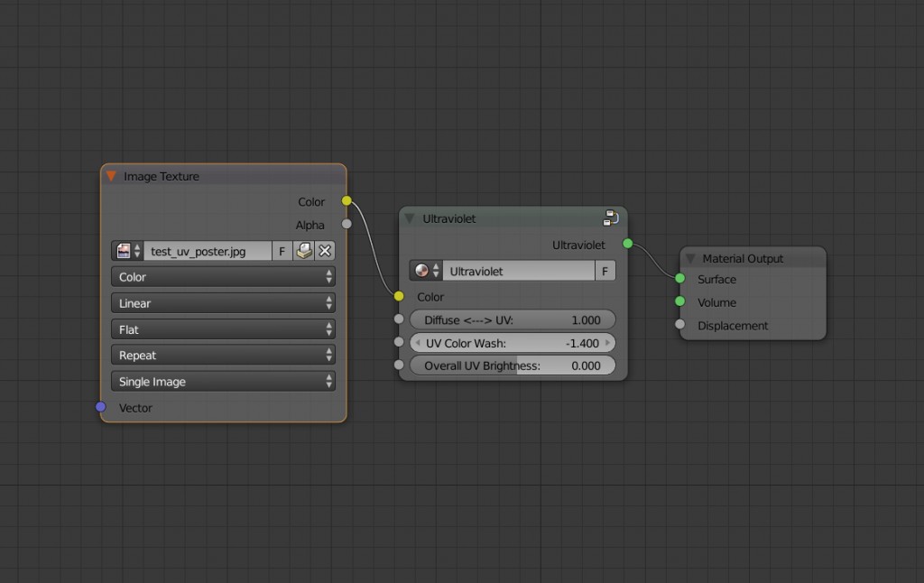Toggle fake user F for test_uv_poster.jpg

point(282,251)
